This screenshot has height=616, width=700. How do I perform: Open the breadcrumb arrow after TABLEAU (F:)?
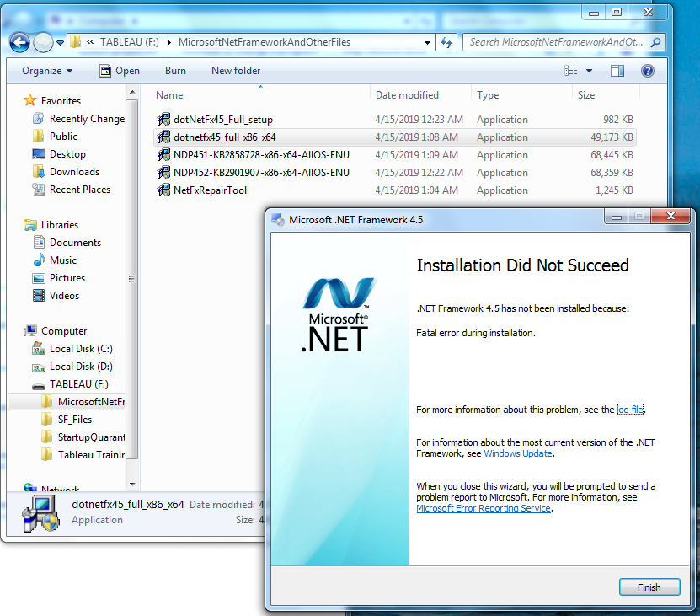(169, 42)
